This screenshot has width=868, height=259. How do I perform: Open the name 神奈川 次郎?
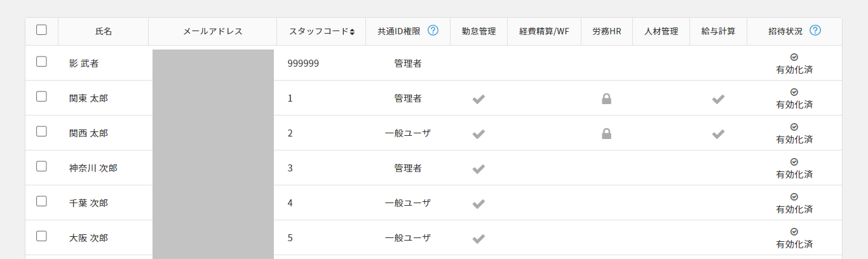[x=93, y=168]
